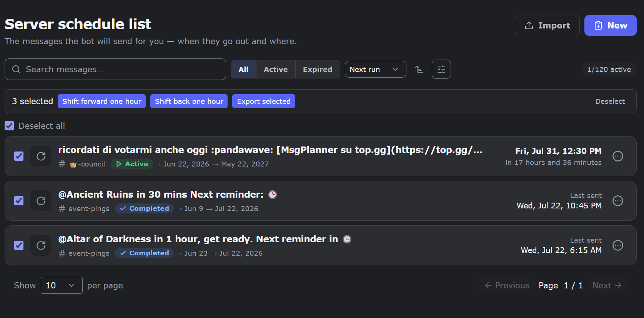644x318 pixels.
Task: Click the Completed badge on the Ancient Ruins row
Action: click(144, 208)
